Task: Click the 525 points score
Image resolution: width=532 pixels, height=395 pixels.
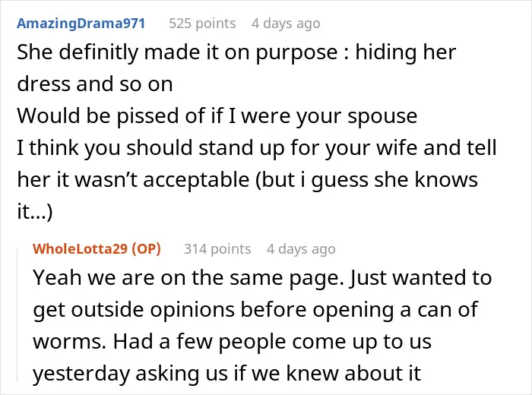Action: [x=202, y=24]
